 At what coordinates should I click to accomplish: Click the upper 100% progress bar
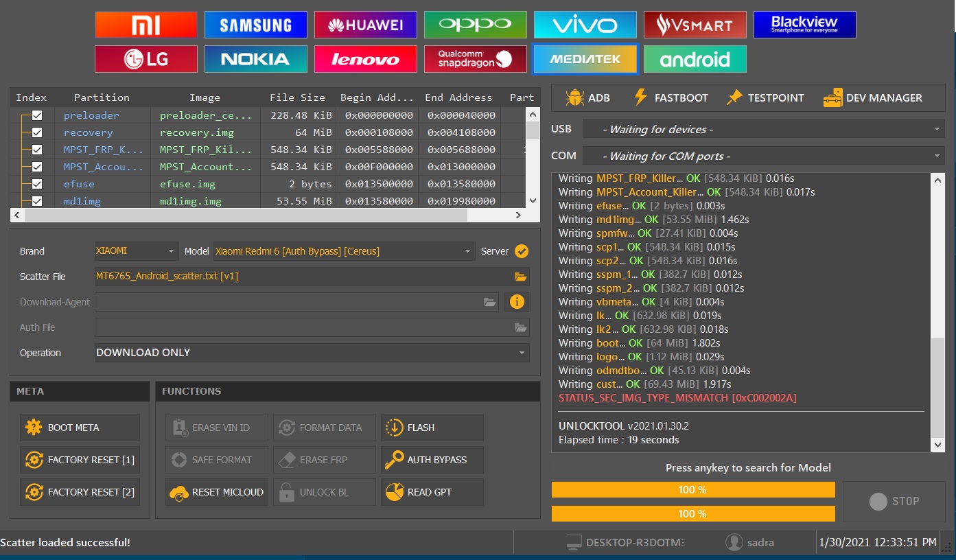[693, 490]
